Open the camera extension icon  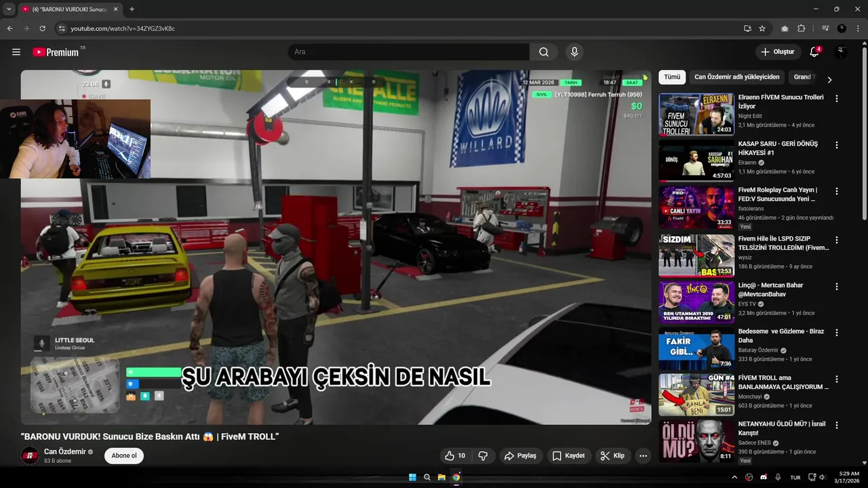coord(785,28)
